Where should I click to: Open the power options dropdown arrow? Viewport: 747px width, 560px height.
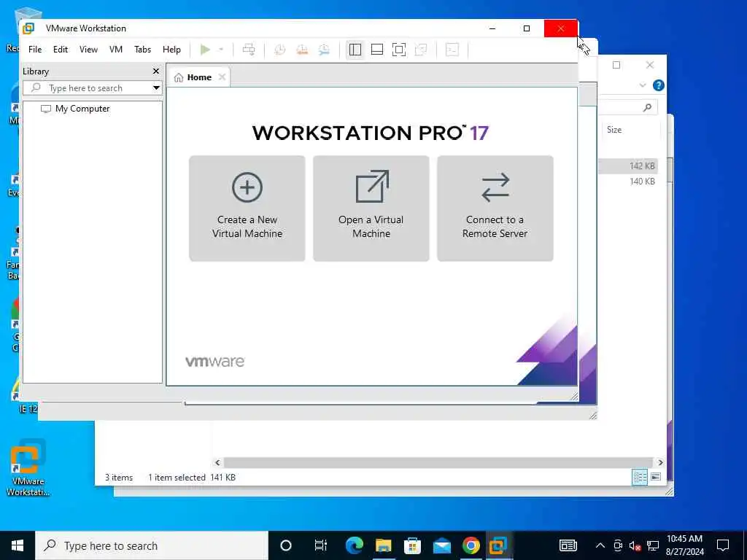[x=221, y=50]
